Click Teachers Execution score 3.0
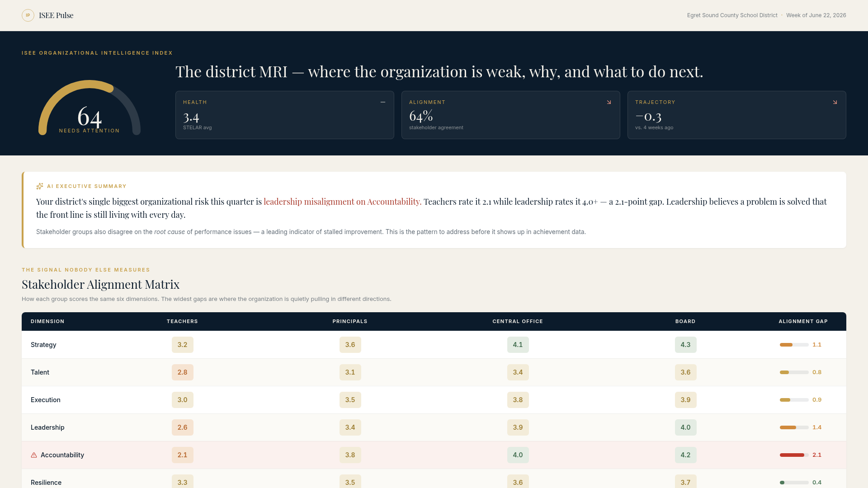868x488 pixels. click(182, 400)
